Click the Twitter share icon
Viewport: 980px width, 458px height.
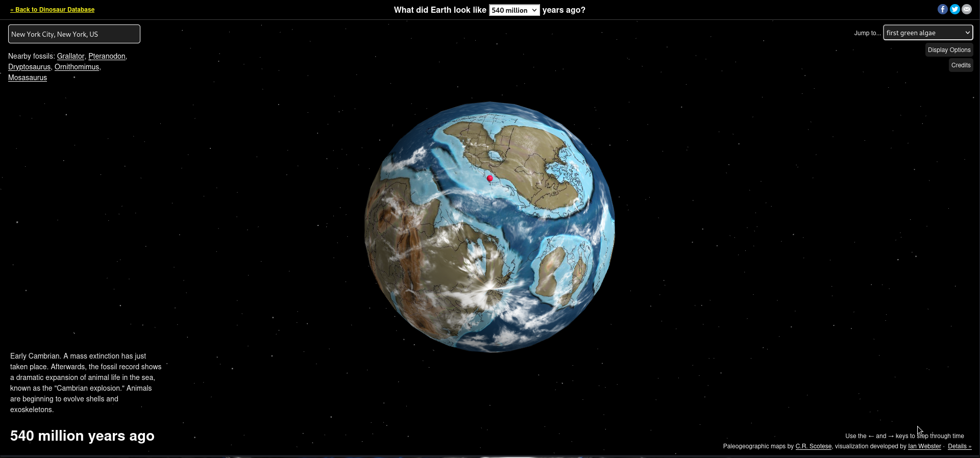click(x=954, y=9)
